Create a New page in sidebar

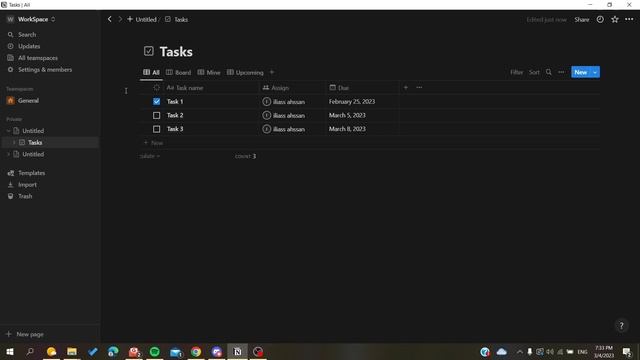coord(25,334)
